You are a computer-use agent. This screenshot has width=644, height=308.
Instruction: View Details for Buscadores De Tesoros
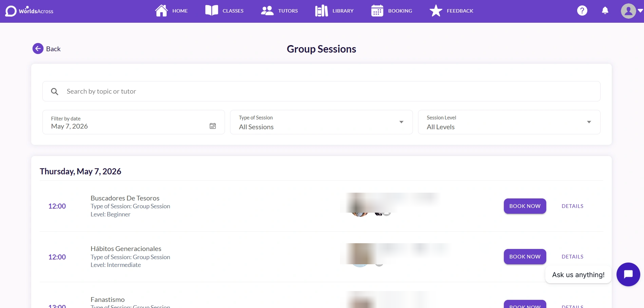[x=572, y=206]
